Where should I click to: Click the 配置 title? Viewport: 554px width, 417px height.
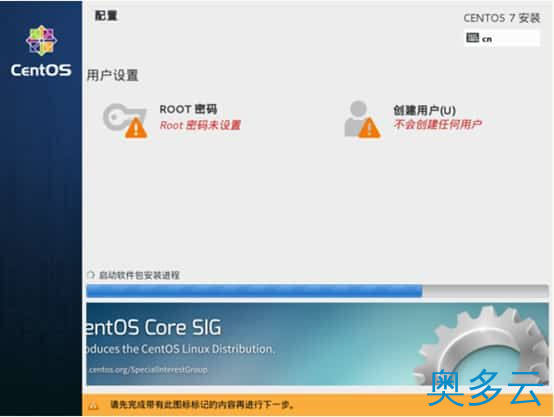coord(106,16)
